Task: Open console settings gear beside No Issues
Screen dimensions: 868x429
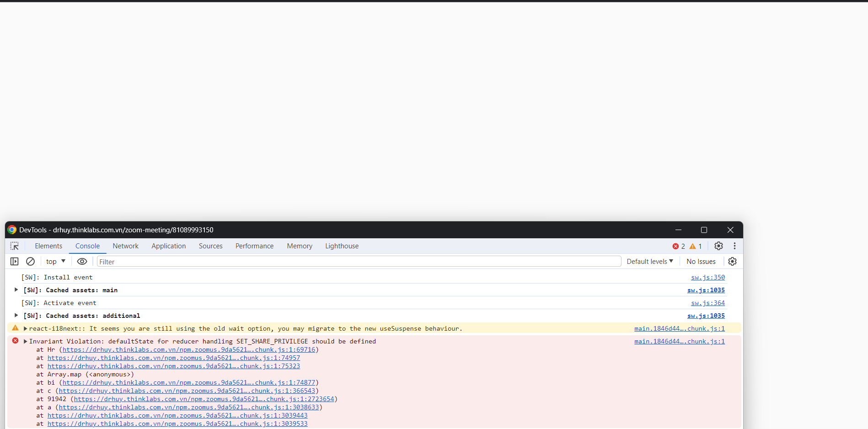Action: click(732, 262)
